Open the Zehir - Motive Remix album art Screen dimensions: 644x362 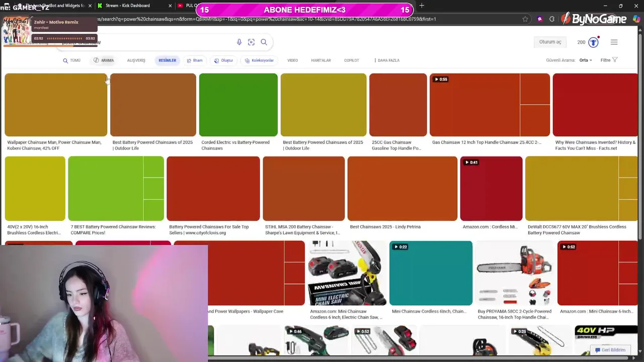17,31
